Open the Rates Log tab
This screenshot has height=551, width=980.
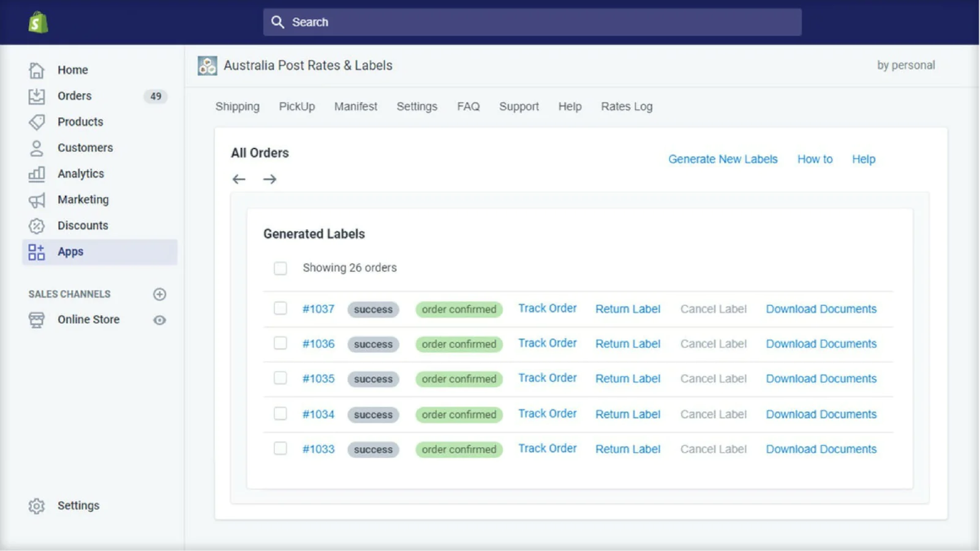(627, 107)
